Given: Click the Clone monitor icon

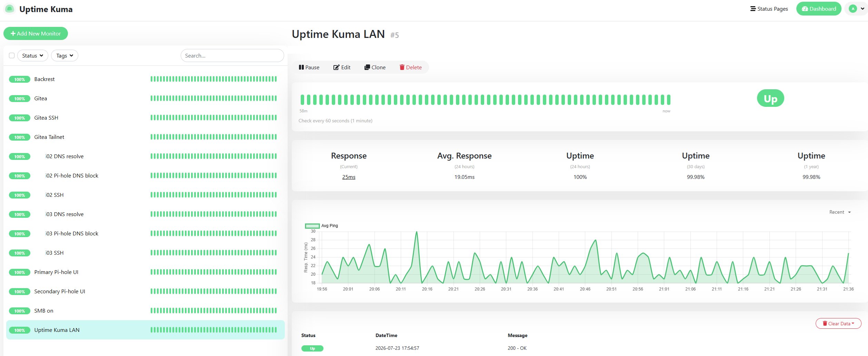Looking at the screenshot, I should pos(367,68).
